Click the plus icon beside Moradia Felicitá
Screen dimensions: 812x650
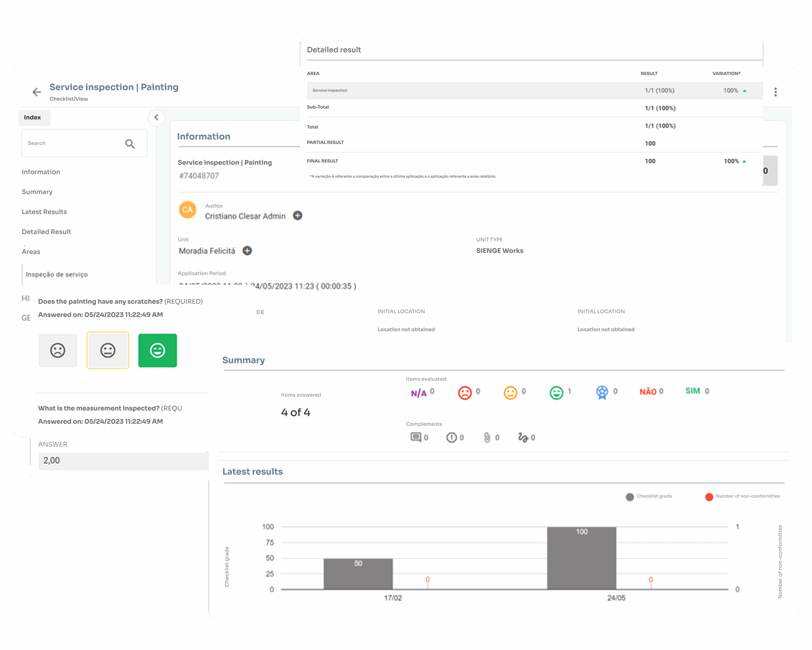point(247,251)
